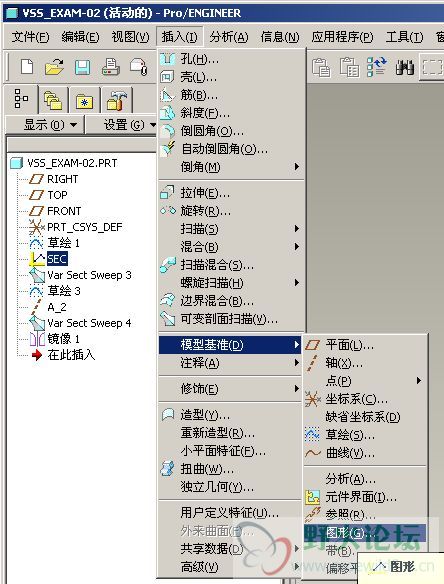The height and width of the screenshot is (584, 444).
Task: Choose 筋(B) rib from Insert menu
Action: (x=232, y=95)
